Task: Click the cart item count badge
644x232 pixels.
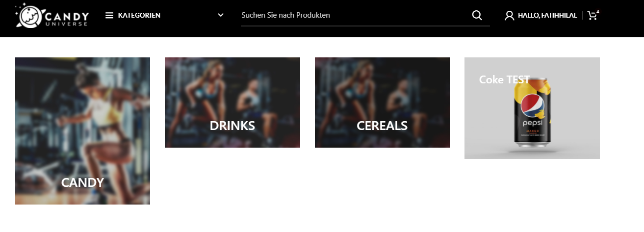Action: 598,11
